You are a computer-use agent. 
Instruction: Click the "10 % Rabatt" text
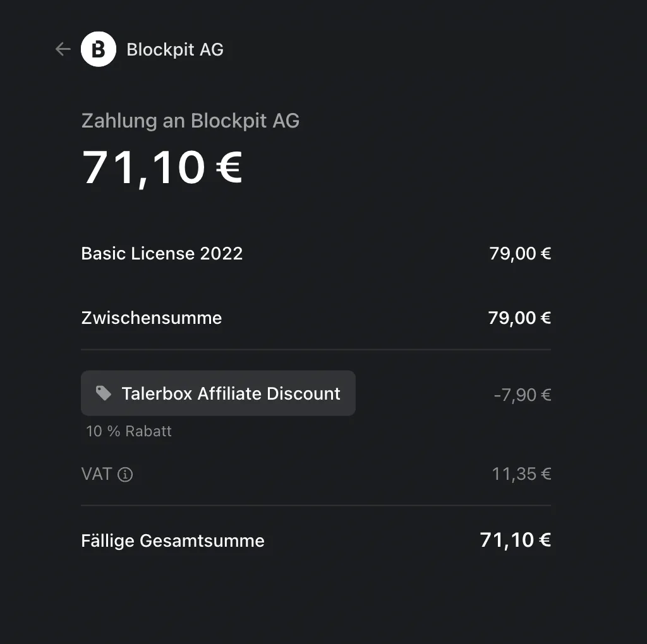tap(129, 431)
